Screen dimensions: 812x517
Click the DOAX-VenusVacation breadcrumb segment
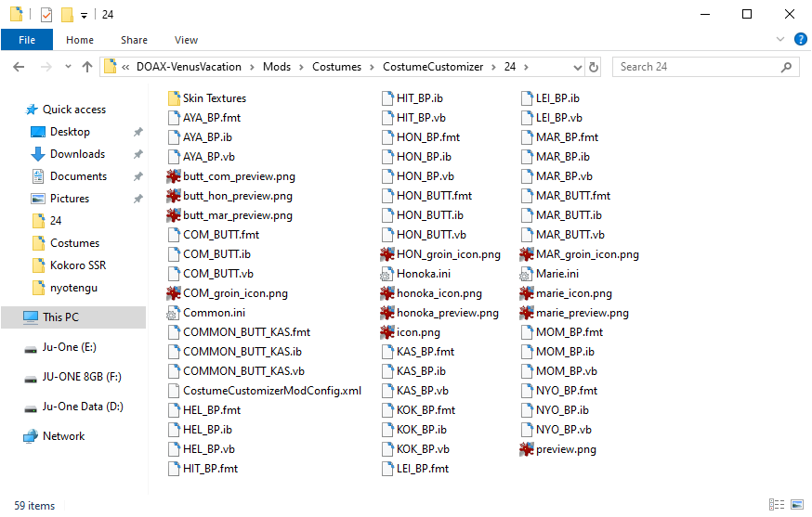click(x=189, y=67)
